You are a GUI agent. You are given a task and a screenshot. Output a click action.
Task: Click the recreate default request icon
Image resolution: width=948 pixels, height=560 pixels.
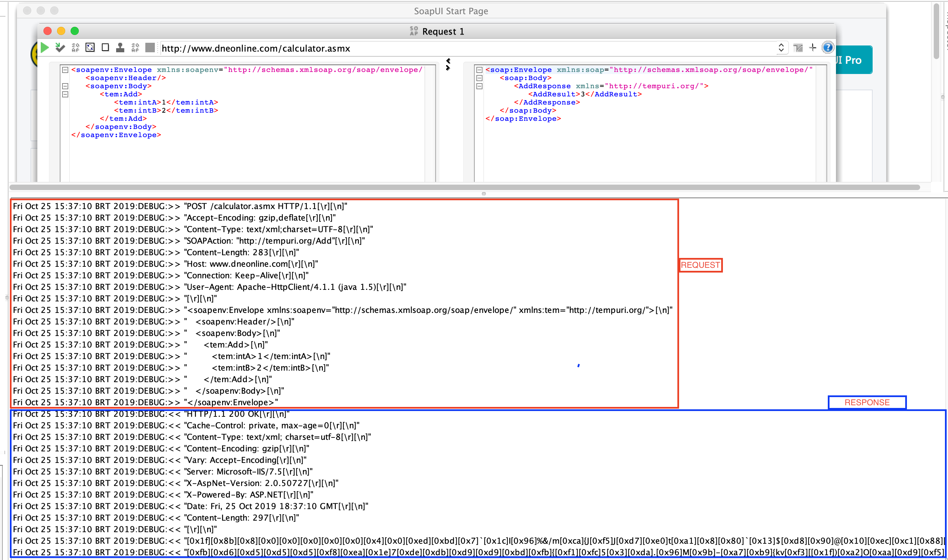[90, 48]
